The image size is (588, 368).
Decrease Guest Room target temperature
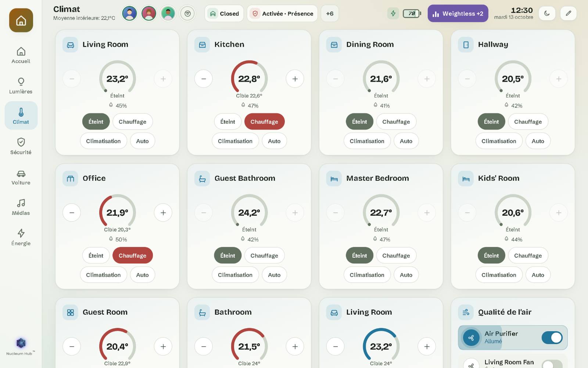72,347
